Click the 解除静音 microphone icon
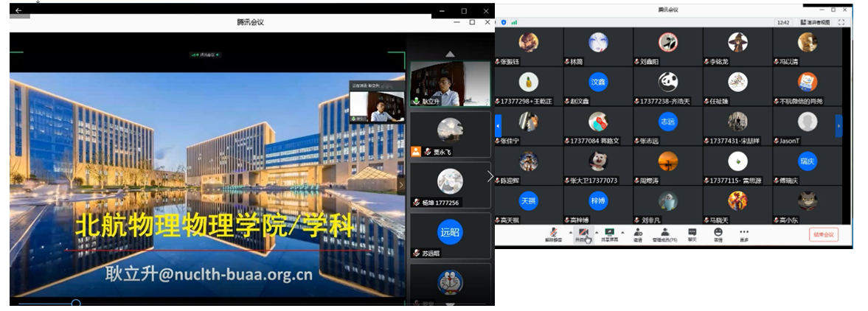The width and height of the screenshot is (868, 311). (553, 232)
